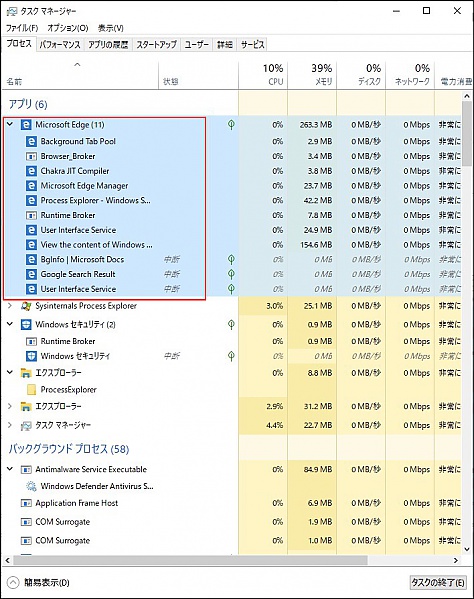Click the Process Explorer - Windows S... Edge icon
The image size is (474, 599).
[x=31, y=200]
